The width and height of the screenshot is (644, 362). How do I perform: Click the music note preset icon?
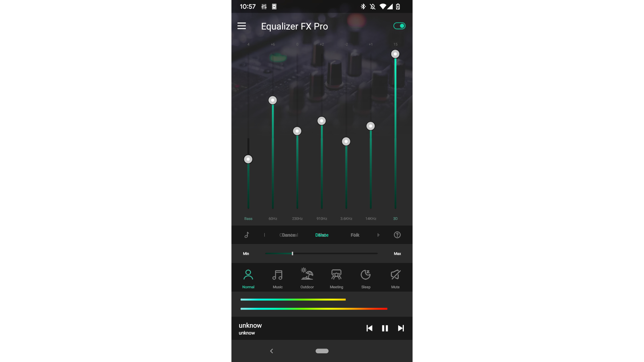coord(247,235)
